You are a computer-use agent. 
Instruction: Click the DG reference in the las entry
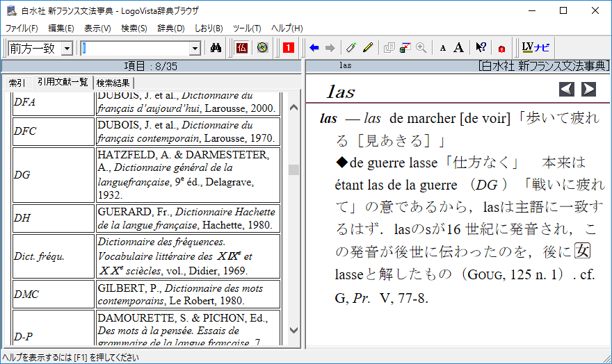click(x=487, y=185)
